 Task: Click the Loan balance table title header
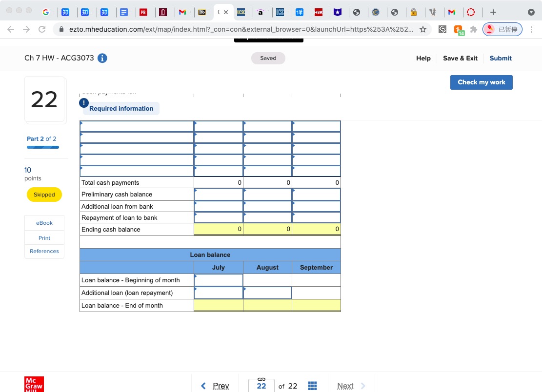pos(210,255)
